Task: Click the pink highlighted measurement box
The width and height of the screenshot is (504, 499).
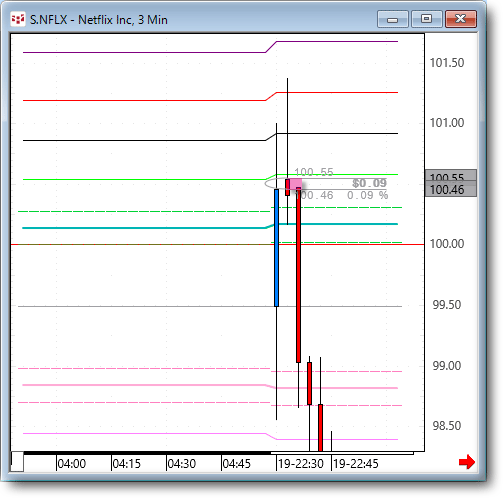Action: click(x=296, y=184)
